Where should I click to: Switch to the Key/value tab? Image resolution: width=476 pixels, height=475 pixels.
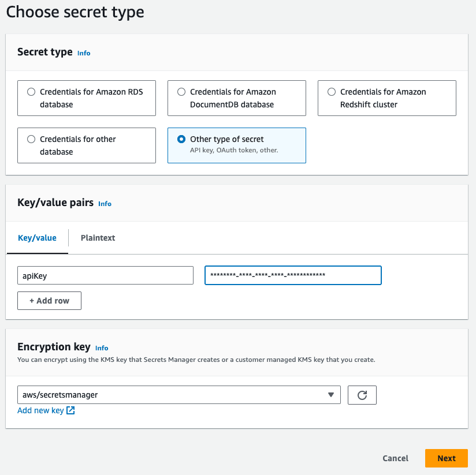click(x=38, y=238)
